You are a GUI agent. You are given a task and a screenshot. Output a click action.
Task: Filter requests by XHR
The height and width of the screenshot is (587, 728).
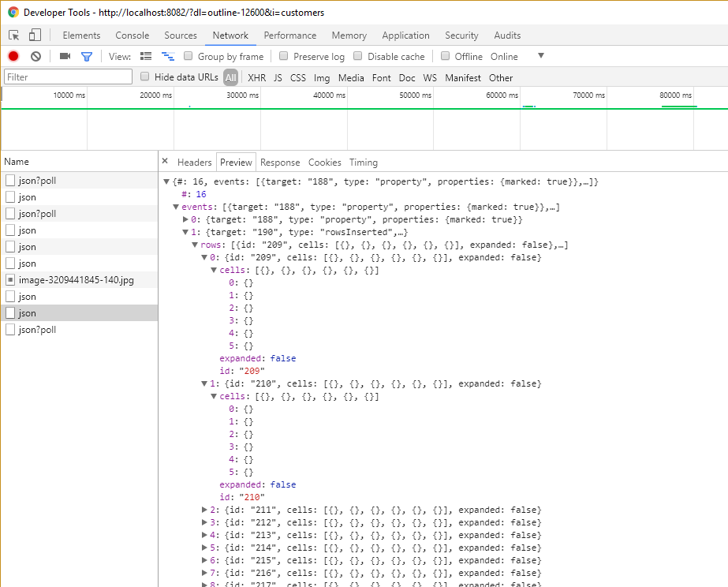pyautogui.click(x=257, y=77)
